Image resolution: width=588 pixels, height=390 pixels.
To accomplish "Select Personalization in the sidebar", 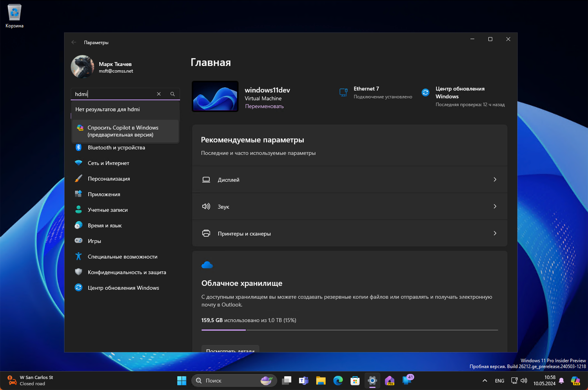I will [109, 179].
